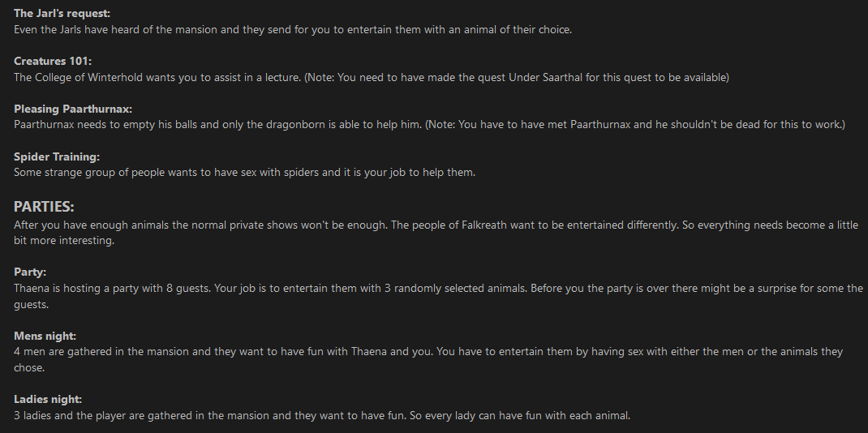This screenshot has width=868, height=433.
Task: Click the line starting "3 ladies and the player"
Action: tap(322, 415)
